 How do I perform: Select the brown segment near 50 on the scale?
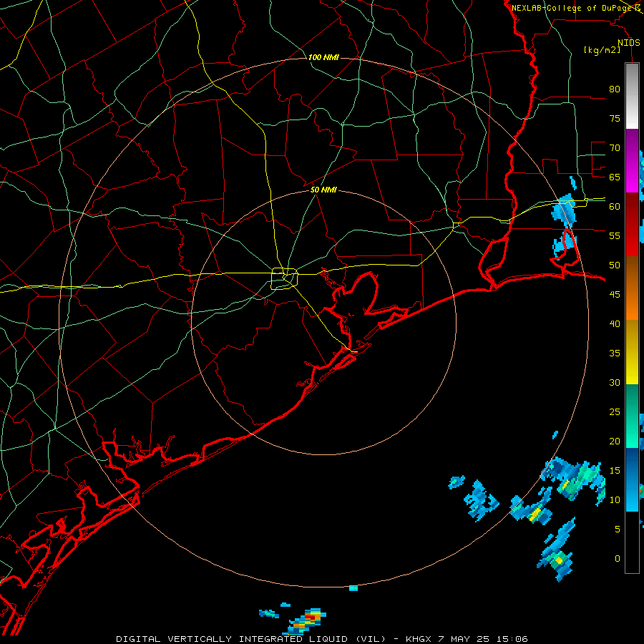(632, 273)
